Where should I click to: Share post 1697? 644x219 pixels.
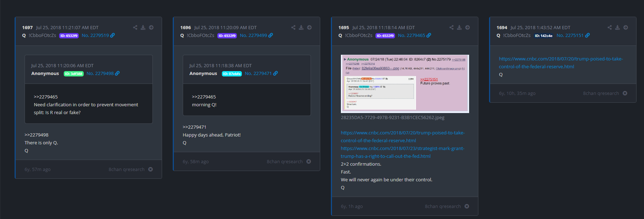coord(135,27)
